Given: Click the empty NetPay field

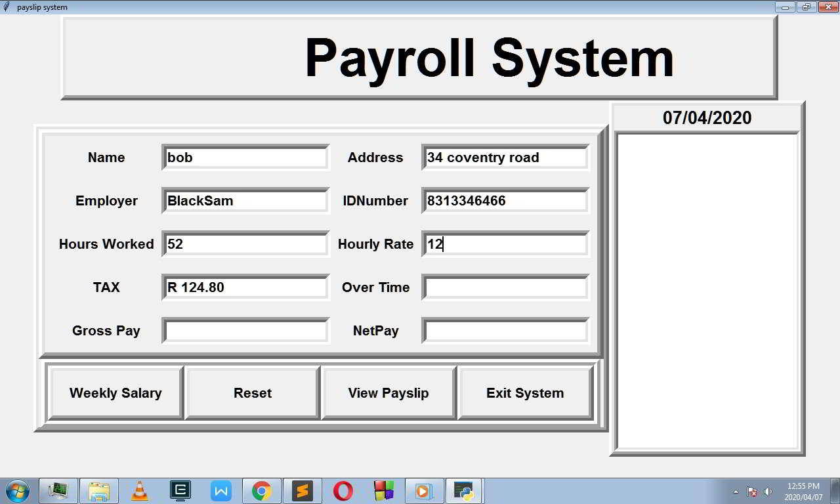Looking at the screenshot, I should (x=505, y=331).
